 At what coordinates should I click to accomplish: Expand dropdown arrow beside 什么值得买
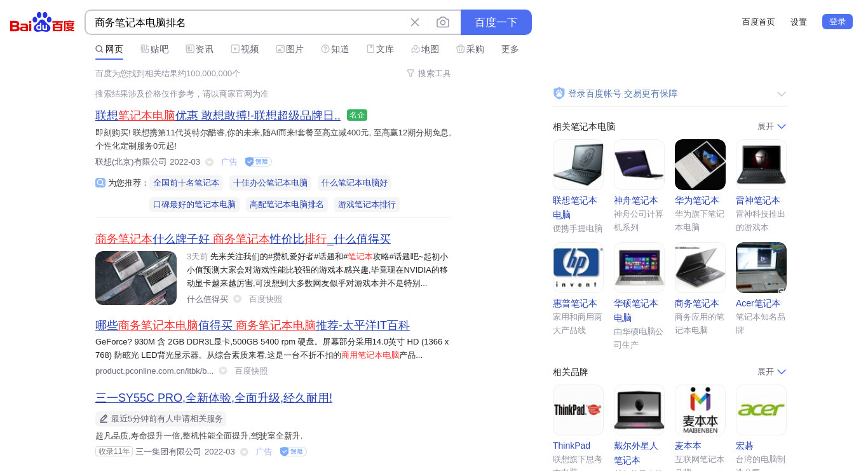pos(237,299)
